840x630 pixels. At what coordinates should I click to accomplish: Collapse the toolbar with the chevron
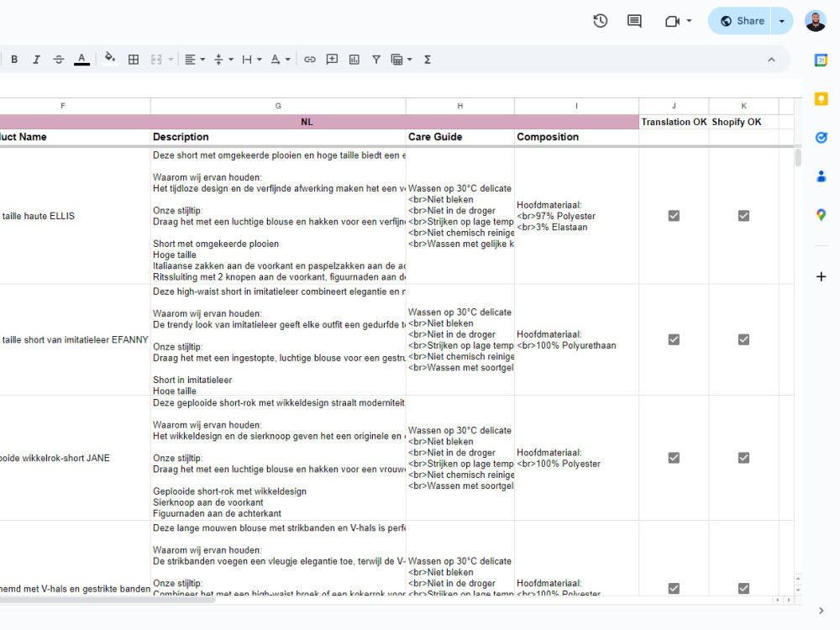tap(771, 60)
